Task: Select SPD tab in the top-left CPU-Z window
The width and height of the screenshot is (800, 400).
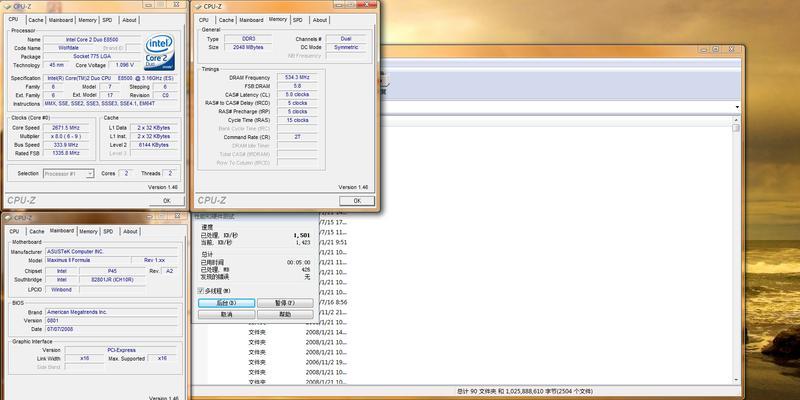Action: coord(107,20)
